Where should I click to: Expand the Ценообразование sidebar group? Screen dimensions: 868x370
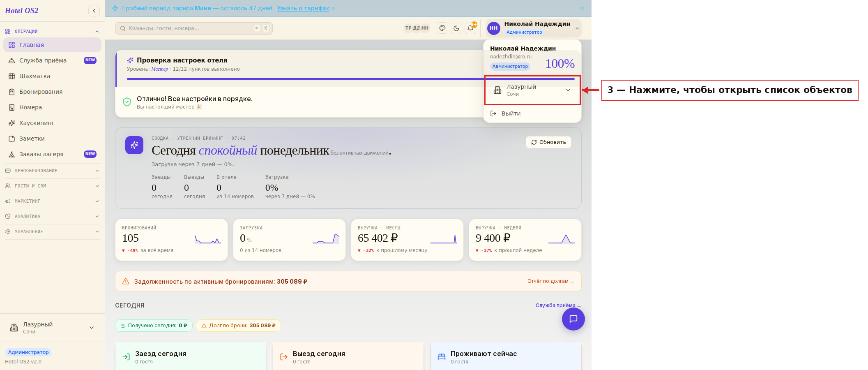[52, 171]
